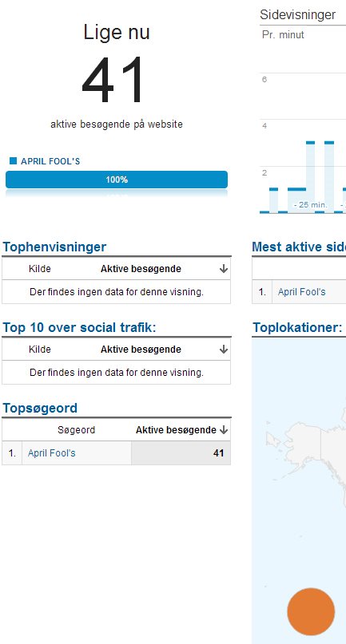Click the sort arrow in social trafik table
The height and width of the screenshot is (644, 346).
(224, 350)
